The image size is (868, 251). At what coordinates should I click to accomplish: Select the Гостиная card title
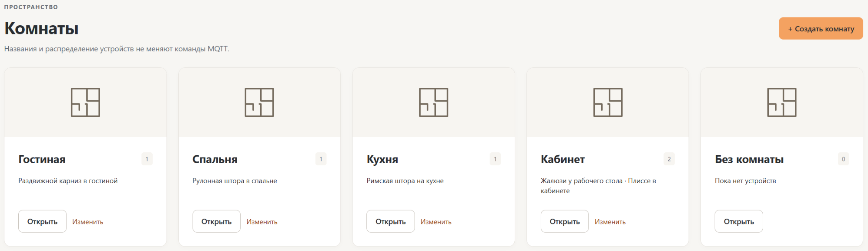click(42, 159)
